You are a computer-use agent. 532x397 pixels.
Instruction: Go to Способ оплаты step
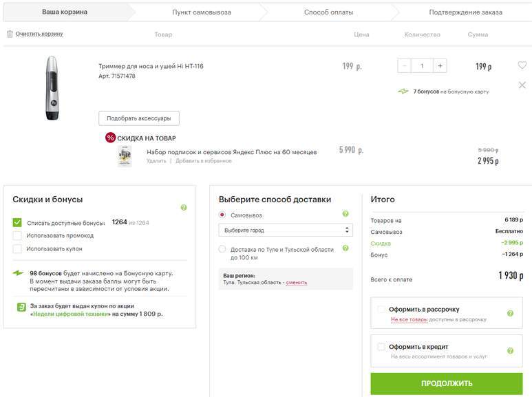(x=328, y=12)
